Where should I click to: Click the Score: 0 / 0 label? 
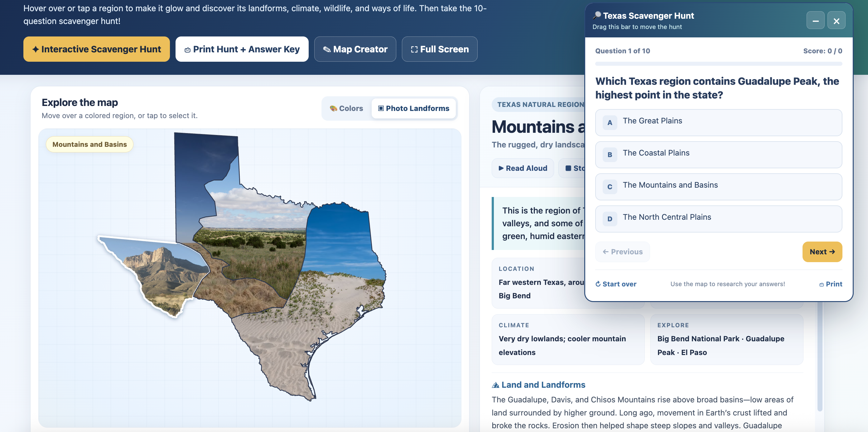(822, 51)
